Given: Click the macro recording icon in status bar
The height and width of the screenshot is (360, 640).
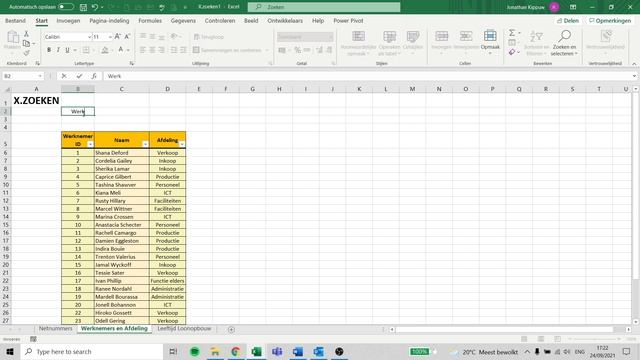Looking at the screenshot, I should tap(33, 339).
